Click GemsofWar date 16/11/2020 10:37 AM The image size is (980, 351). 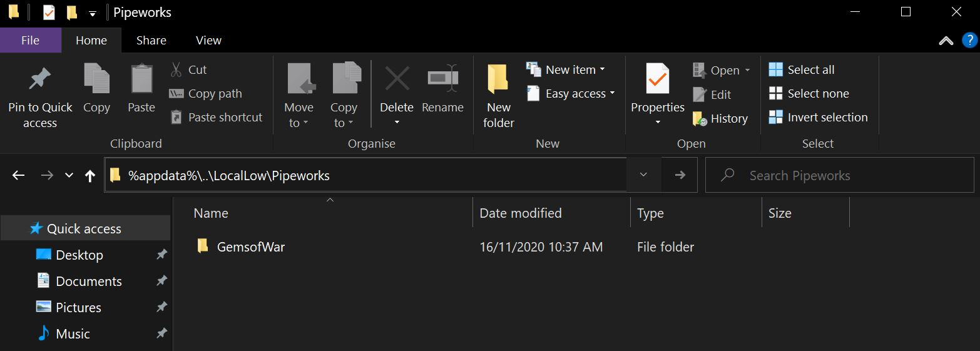(541, 247)
